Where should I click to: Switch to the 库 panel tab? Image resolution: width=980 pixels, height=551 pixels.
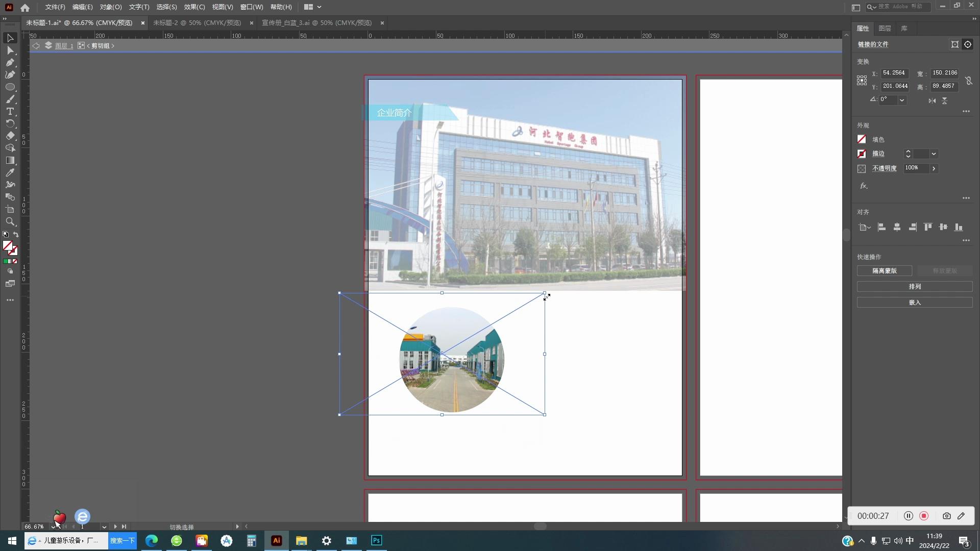(904, 29)
